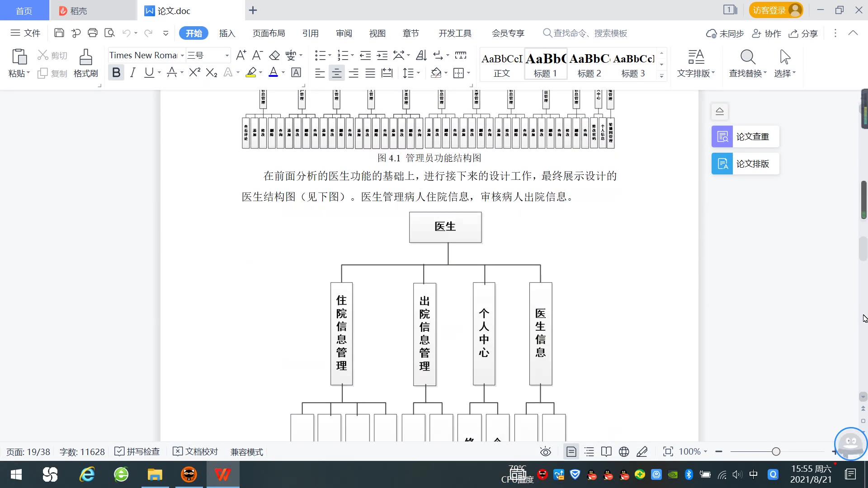Click the zoom slider handle
Viewport: 868px width, 488px height.
click(x=776, y=451)
